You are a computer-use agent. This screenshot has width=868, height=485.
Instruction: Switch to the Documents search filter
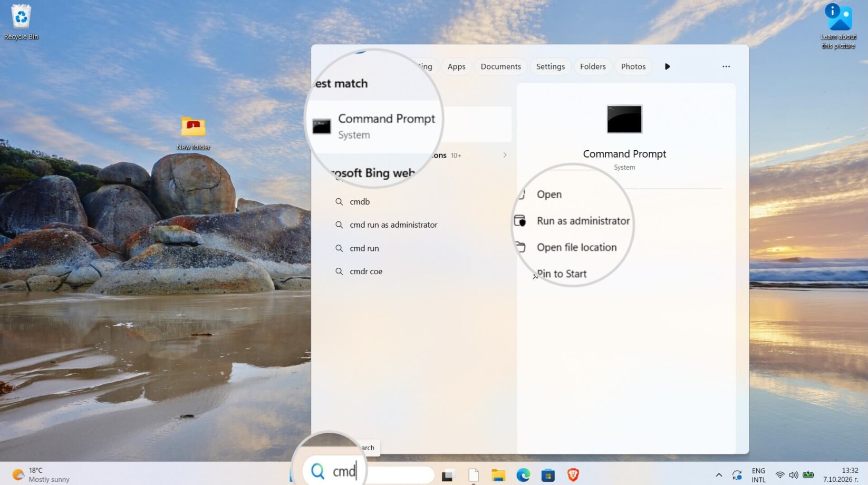click(500, 66)
